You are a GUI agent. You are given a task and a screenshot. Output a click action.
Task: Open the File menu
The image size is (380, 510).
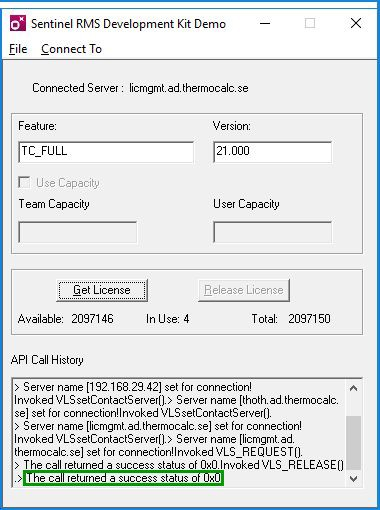[x=18, y=49]
